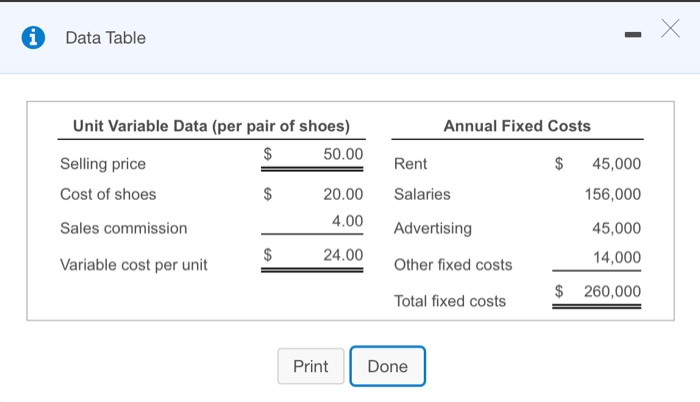The image size is (700, 402).
Task: Click the 50.00 selling price value
Action: click(x=343, y=154)
